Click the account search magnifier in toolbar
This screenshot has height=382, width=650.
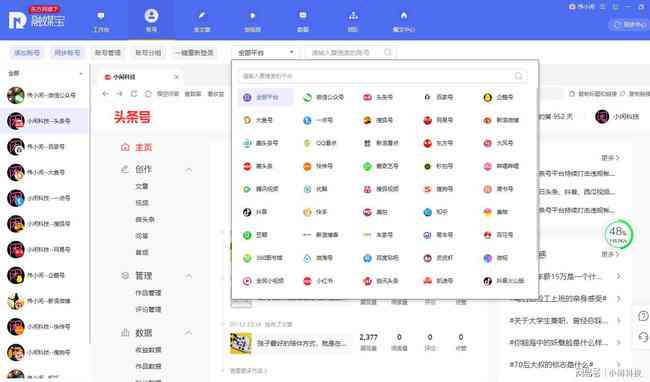[388, 52]
